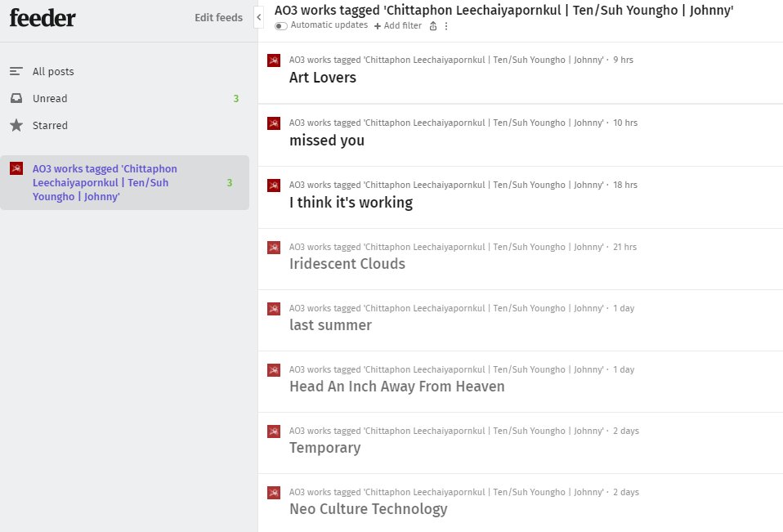Image resolution: width=783 pixels, height=532 pixels.
Task: Click '2 days' timestamp above 'Neo Culture Technology'
Action: (626, 492)
